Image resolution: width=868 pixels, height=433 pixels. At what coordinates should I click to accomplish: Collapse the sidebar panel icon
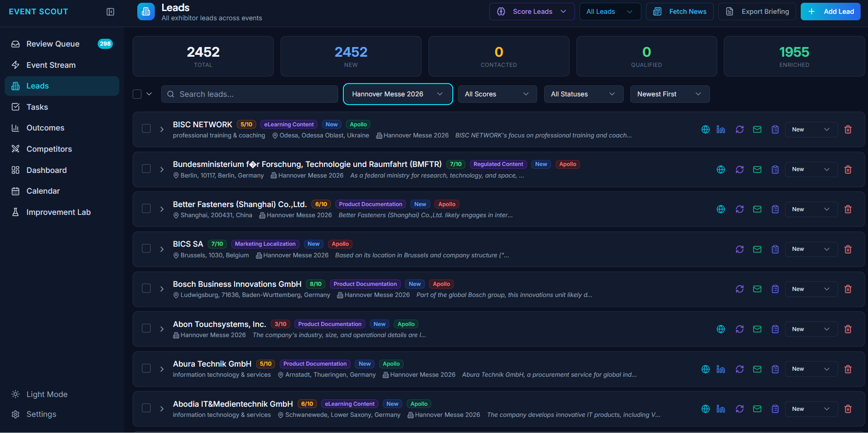pos(111,12)
